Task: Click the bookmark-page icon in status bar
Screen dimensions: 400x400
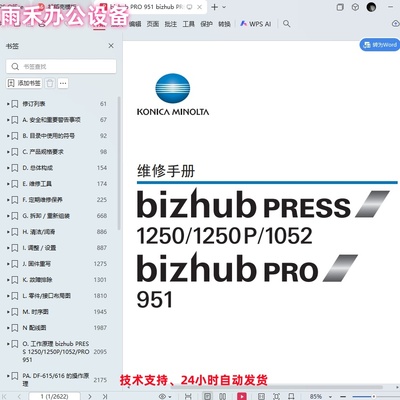Action: tap(291, 396)
